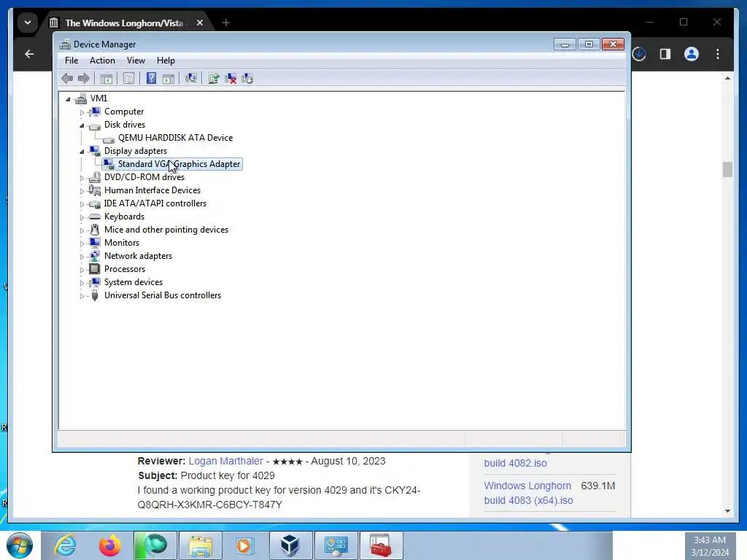The width and height of the screenshot is (747, 560).
Task: Scan for hardware changes toolbar icon
Action: (191, 78)
